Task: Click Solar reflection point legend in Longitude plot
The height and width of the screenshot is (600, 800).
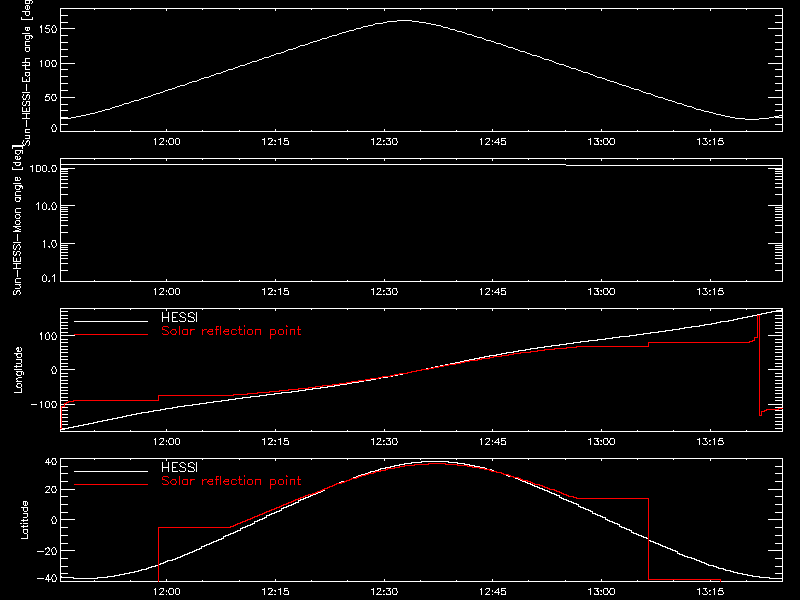Action: [231, 331]
